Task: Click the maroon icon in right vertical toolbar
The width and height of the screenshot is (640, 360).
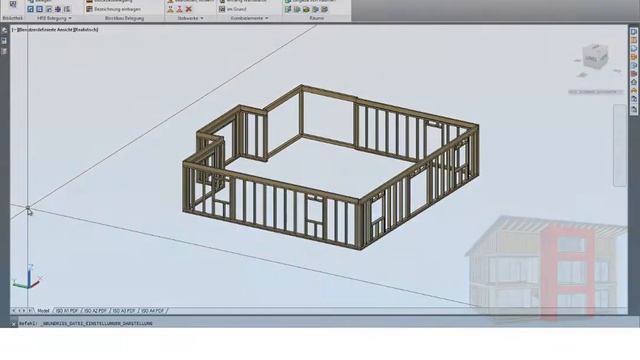Action: pyautogui.click(x=634, y=74)
